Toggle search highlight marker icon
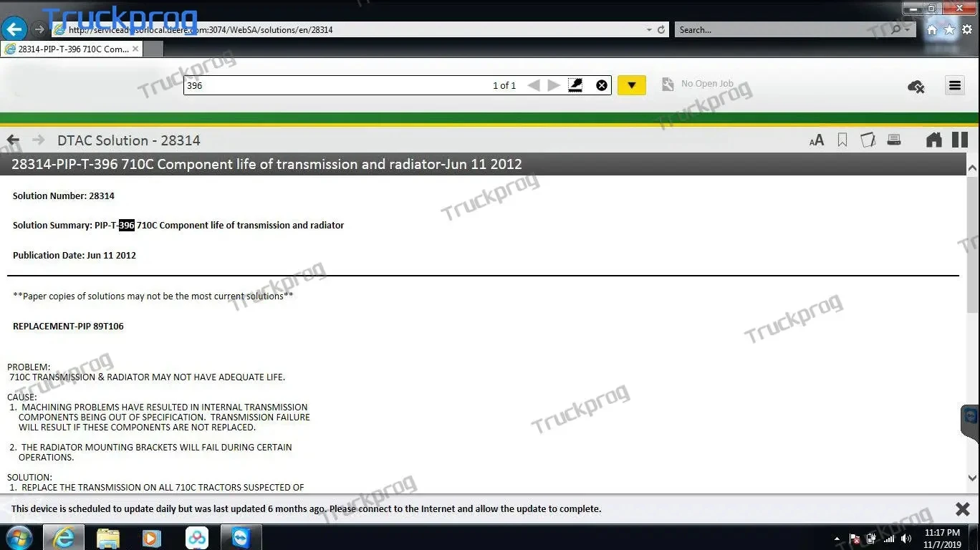Viewport: 980px width, 550px height. point(575,85)
